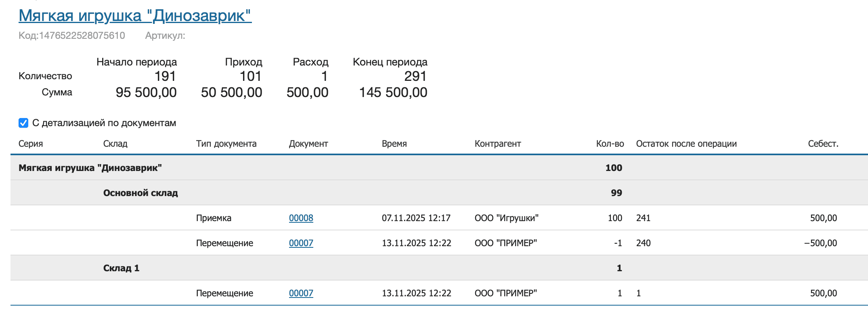868x325 pixels.
Task: Click the "Тип документа" column header
Action: pos(226,144)
